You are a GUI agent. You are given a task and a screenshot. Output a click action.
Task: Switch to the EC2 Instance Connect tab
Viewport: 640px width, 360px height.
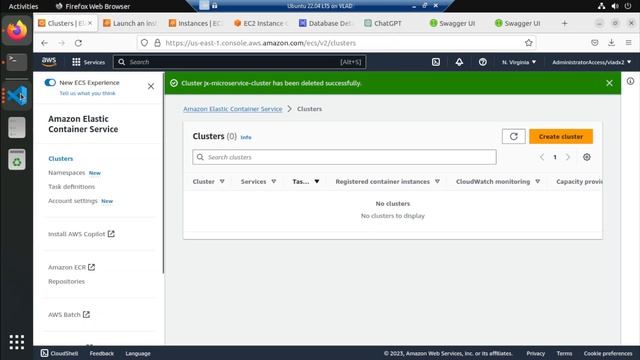point(261,23)
